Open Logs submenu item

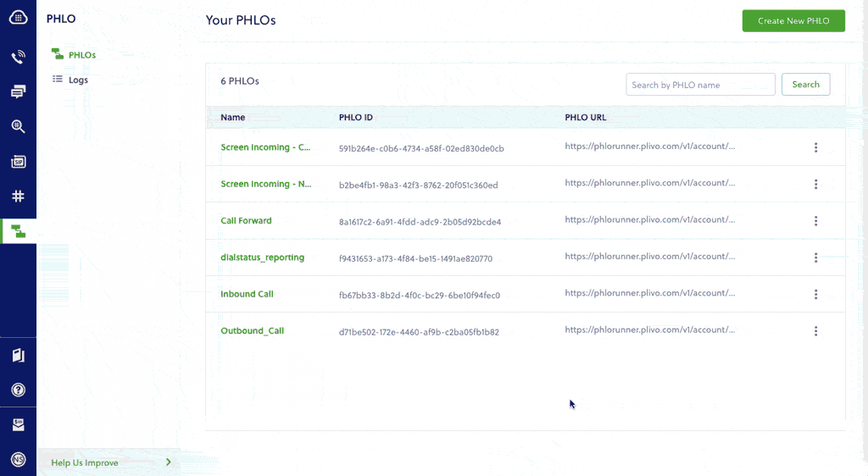tap(78, 80)
